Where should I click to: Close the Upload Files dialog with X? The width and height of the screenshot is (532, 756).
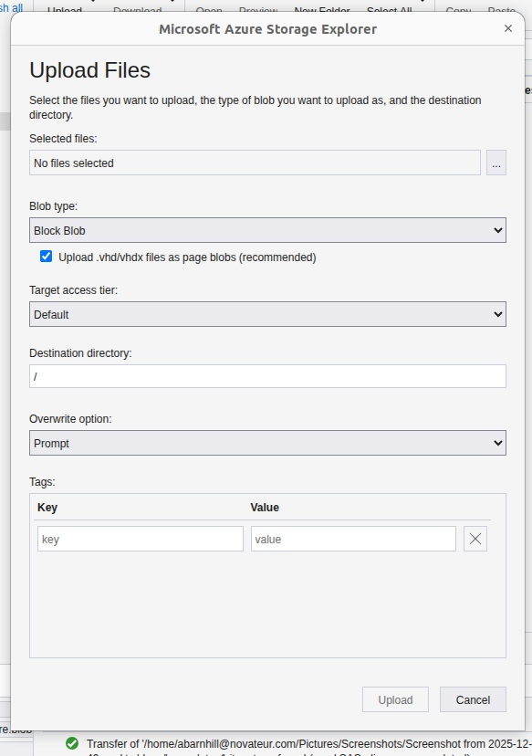click(x=508, y=28)
